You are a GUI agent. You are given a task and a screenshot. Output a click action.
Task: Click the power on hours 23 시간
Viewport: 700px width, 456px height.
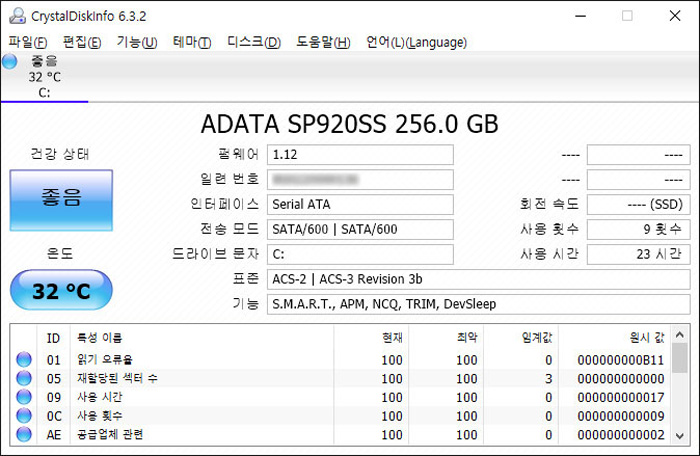point(638,255)
